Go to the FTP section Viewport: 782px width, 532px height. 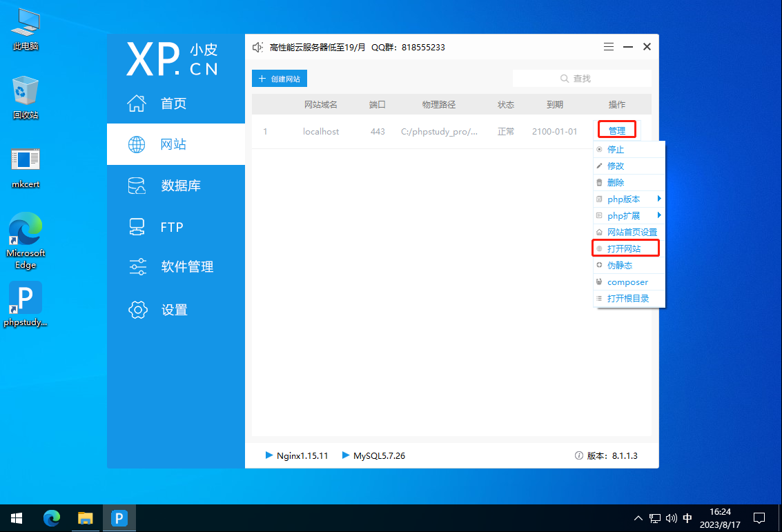pyautogui.click(x=175, y=227)
